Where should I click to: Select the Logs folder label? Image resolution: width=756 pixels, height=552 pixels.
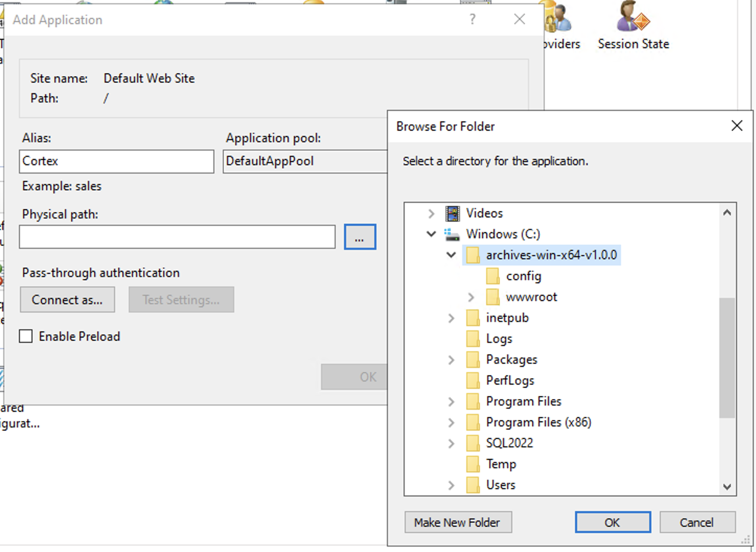pos(499,339)
